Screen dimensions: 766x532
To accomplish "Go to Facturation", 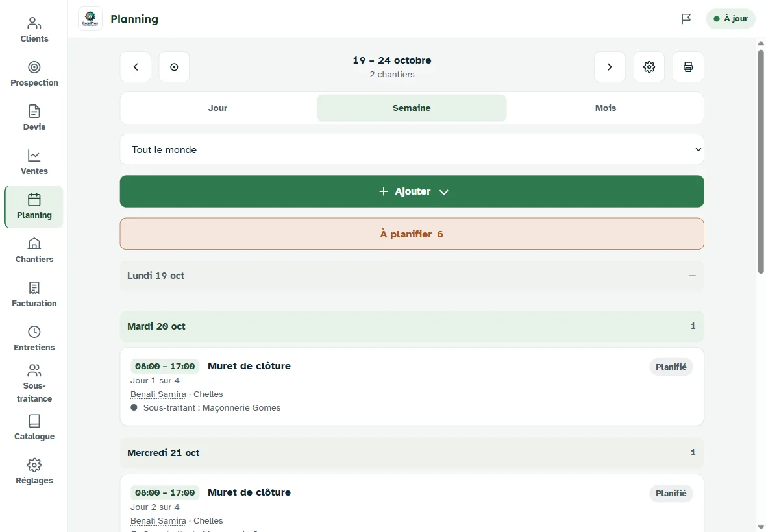I will click(x=34, y=295).
